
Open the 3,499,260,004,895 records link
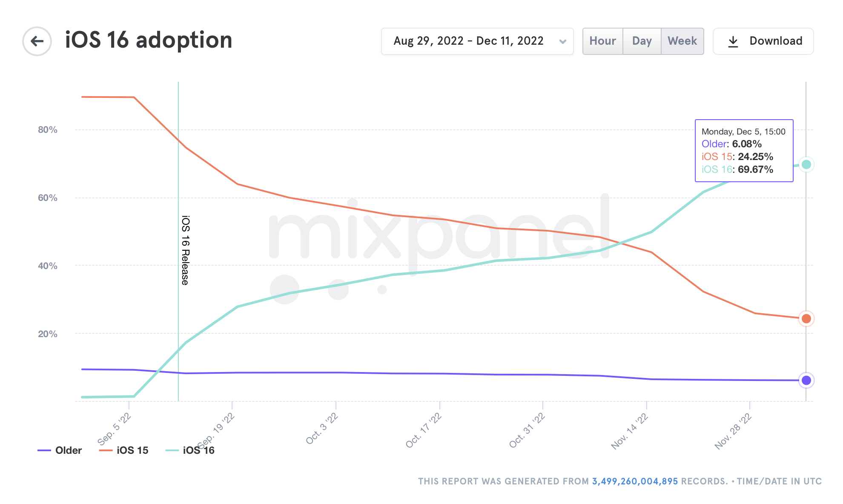click(x=634, y=481)
